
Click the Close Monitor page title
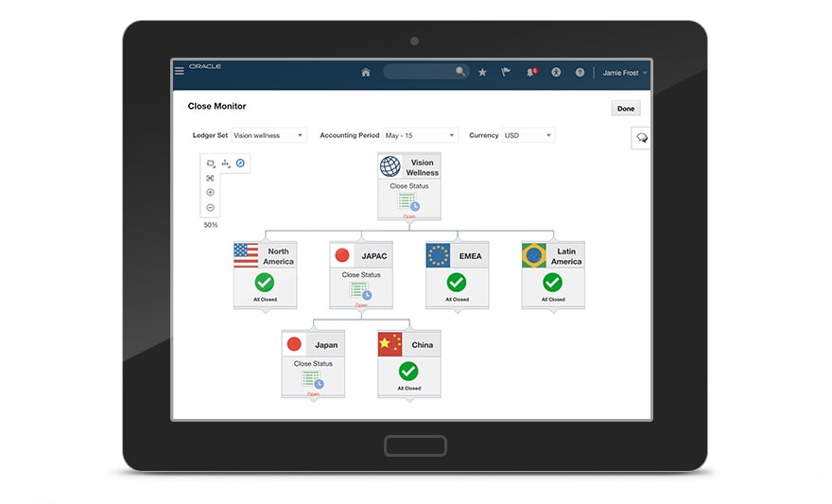[x=217, y=106]
